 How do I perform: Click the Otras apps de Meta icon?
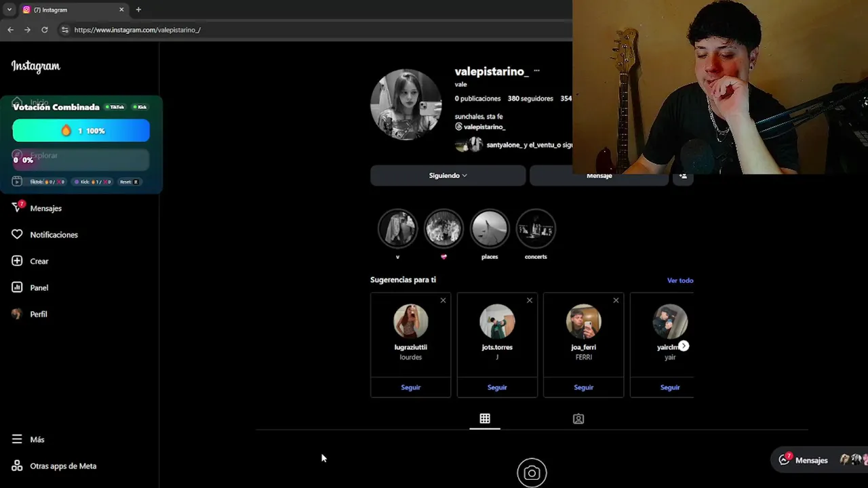coord(17,466)
